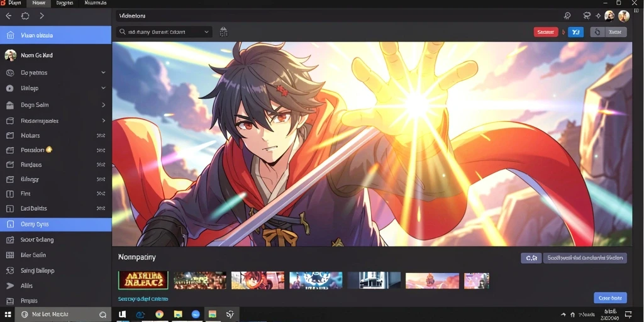This screenshot has height=322, width=644.
Task: Select the second tab in the top tab strip
Action: click(38, 3)
